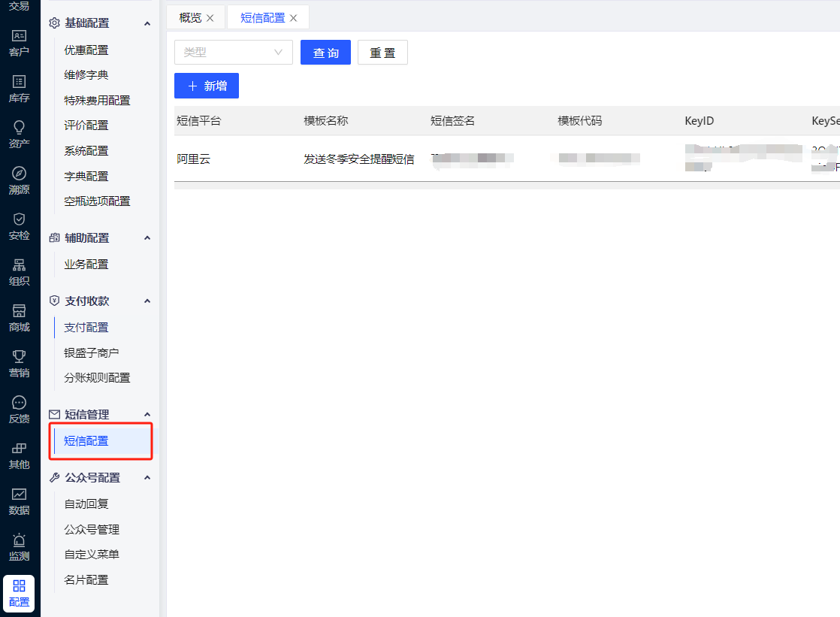Click the 辅助配置 group icon
The width and height of the screenshot is (840, 617).
coord(54,237)
